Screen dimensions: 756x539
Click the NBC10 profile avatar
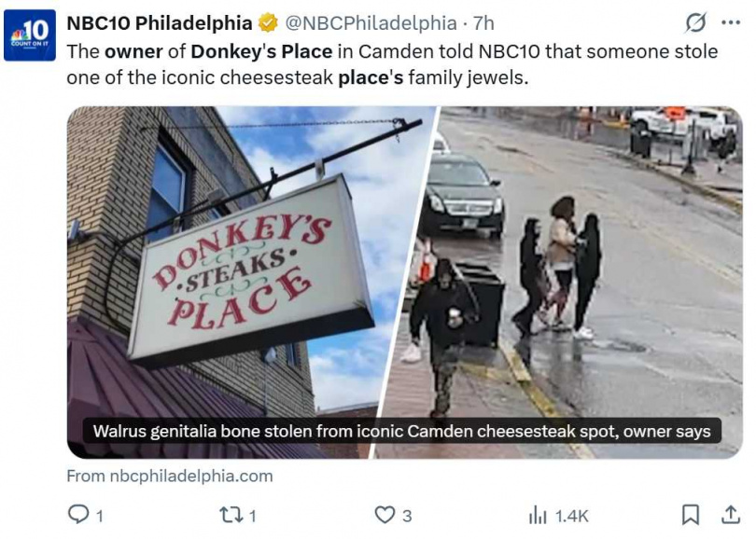pyautogui.click(x=30, y=35)
